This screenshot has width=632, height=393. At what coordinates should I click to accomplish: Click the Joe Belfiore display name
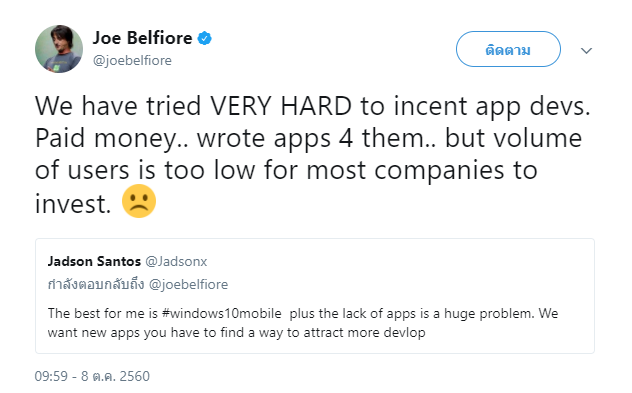point(142,38)
